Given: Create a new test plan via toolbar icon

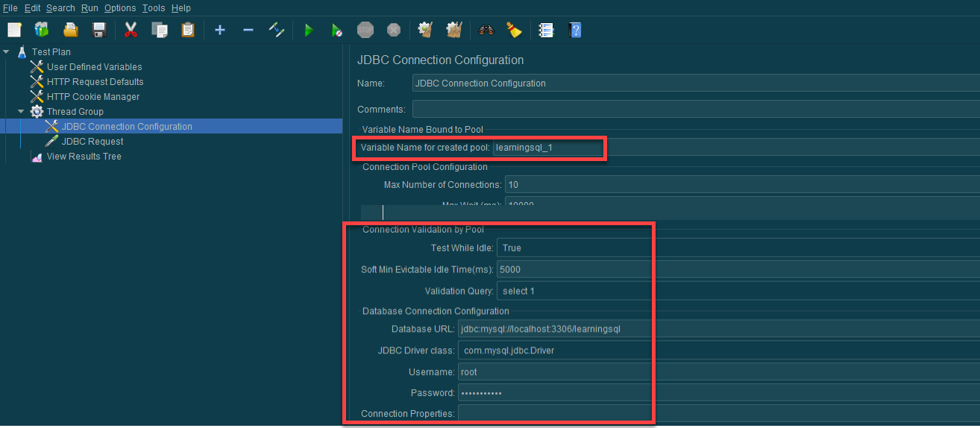Looking at the screenshot, I should [14, 30].
